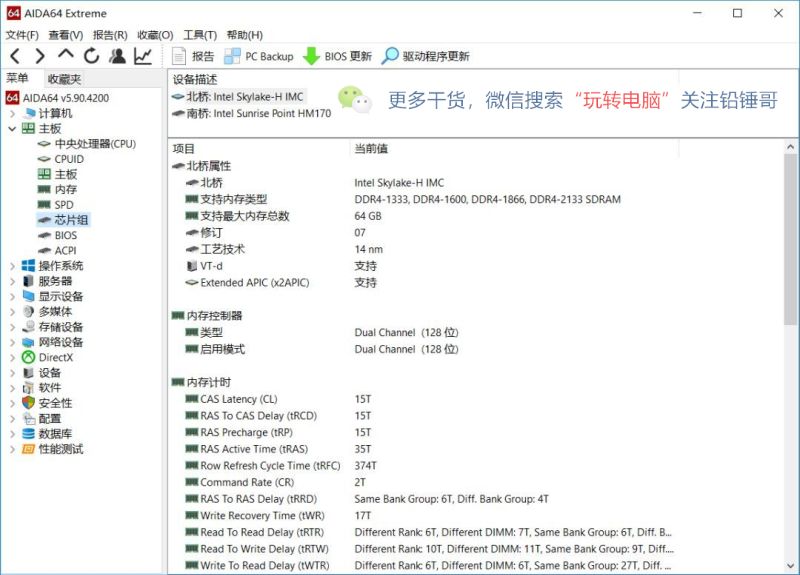Image resolution: width=800 pixels, height=575 pixels.
Task: Expand the 多媒体 tree node
Action: [13, 312]
